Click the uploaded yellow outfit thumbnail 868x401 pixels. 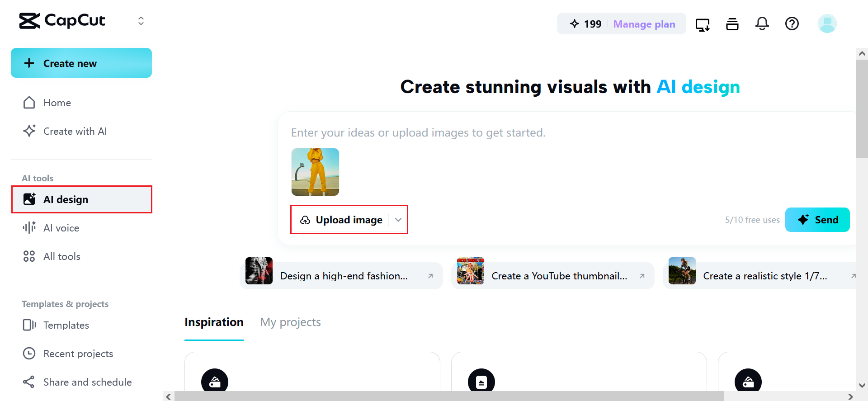(315, 172)
